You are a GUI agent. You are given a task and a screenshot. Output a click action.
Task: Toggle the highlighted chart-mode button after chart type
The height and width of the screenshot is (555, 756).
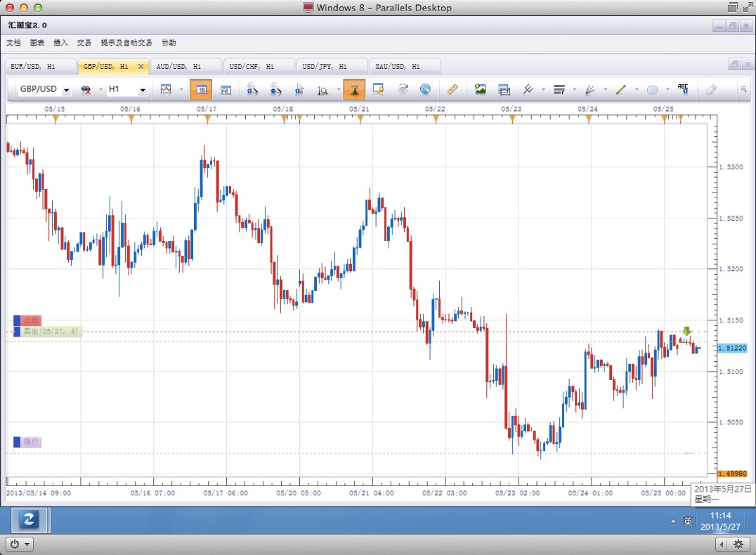201,90
